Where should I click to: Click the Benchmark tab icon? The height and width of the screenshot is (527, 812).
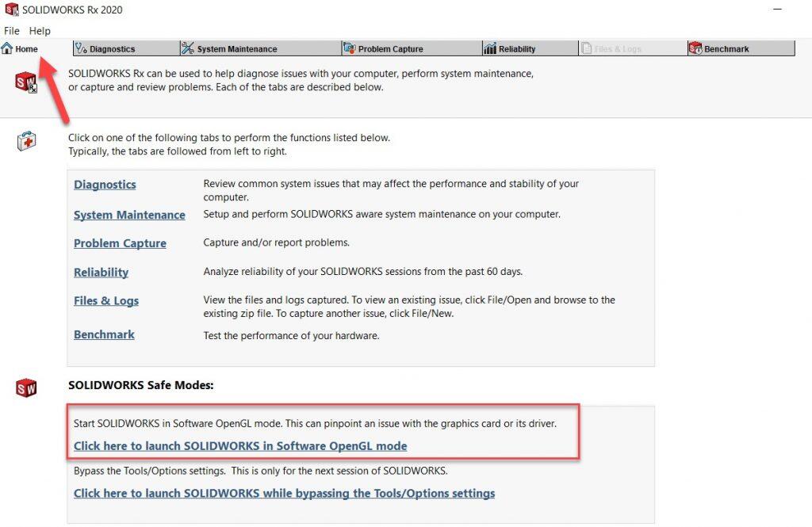(x=695, y=48)
